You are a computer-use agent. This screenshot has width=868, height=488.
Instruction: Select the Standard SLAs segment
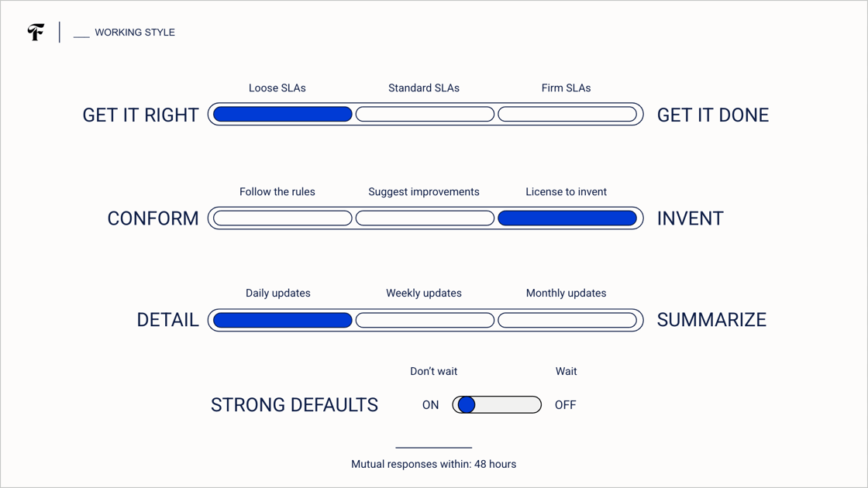pyautogui.click(x=425, y=114)
